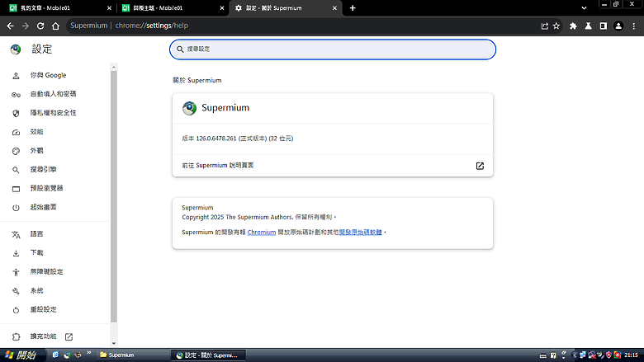Toggle the side panel icon
The width and height of the screenshot is (644, 362).
pos(604,26)
